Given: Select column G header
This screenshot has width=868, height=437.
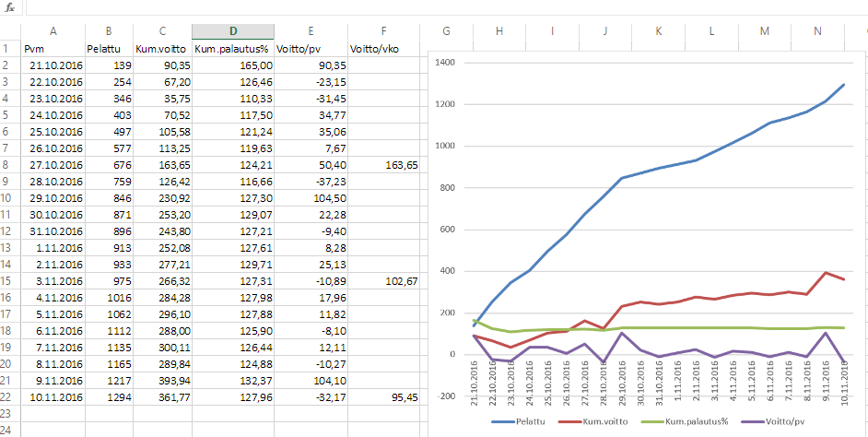Looking at the screenshot, I should click(x=446, y=31).
